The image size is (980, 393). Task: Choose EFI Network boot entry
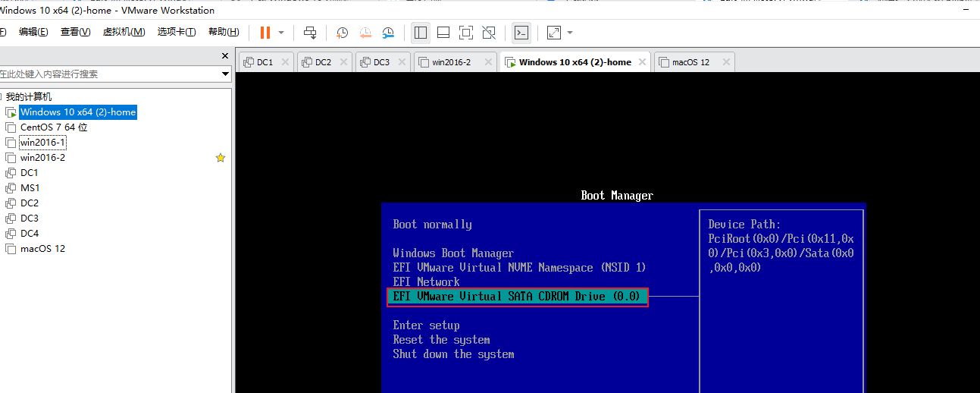click(x=426, y=282)
